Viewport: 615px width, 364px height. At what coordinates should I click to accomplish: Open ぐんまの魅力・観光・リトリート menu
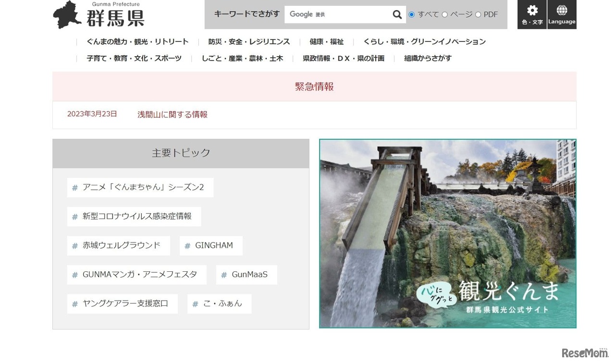click(x=138, y=42)
